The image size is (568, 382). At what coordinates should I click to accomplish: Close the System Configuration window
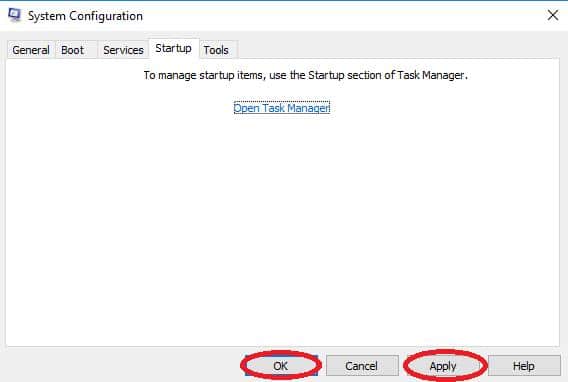tap(553, 15)
